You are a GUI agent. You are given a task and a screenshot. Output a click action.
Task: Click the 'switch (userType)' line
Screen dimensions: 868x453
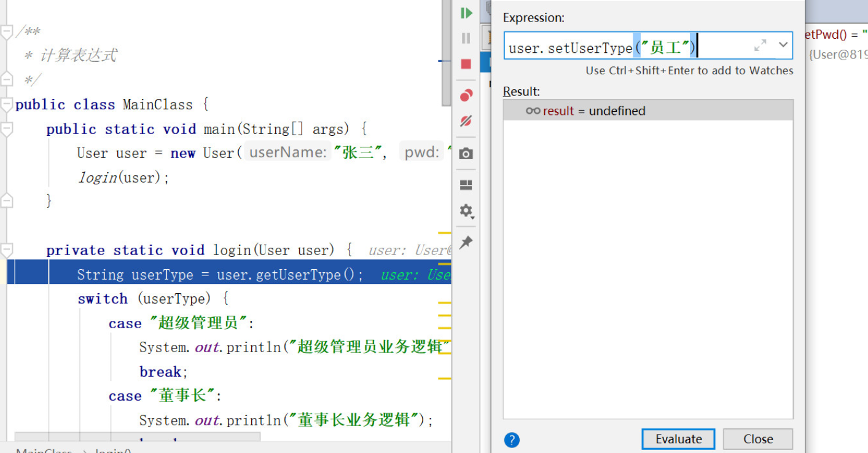point(154,299)
